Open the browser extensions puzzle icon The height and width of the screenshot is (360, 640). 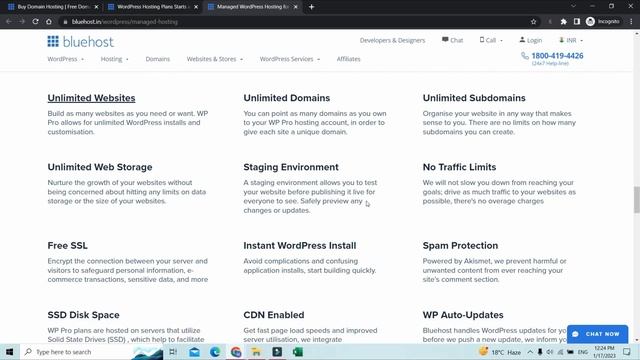(x=564, y=22)
